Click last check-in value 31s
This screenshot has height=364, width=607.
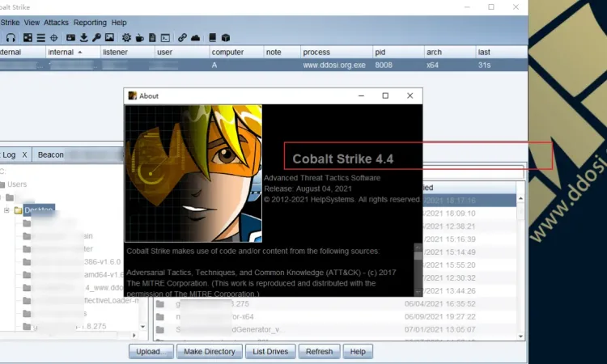tap(484, 66)
